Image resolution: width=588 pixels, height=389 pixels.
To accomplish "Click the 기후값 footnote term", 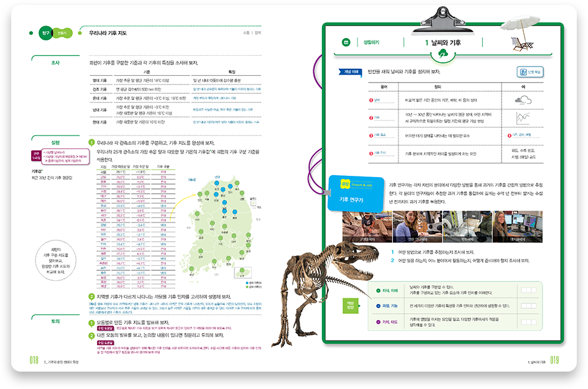I will 37,172.
